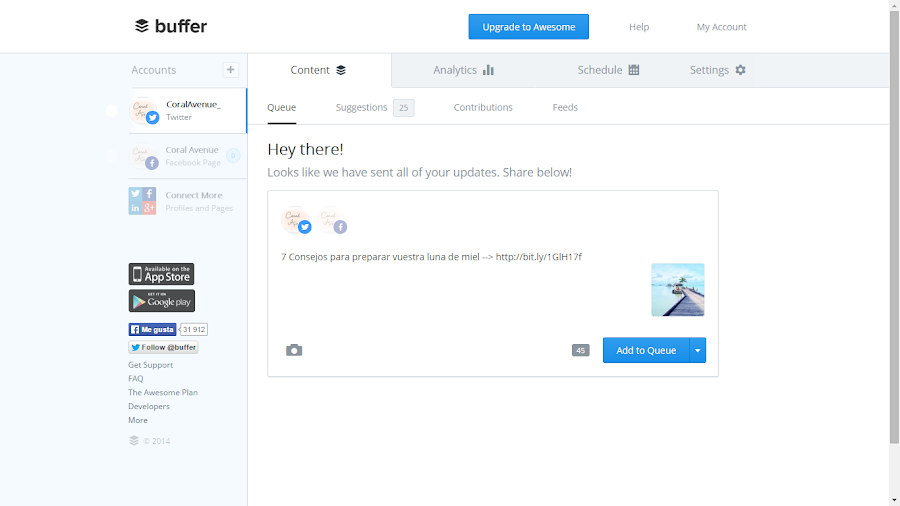Click the More link in sidebar

[138, 420]
